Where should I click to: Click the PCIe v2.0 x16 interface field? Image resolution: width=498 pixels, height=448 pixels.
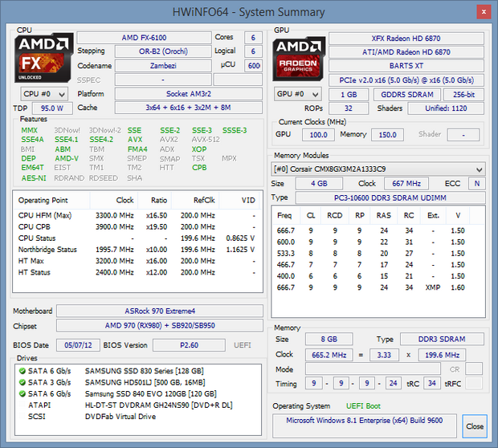coord(406,80)
